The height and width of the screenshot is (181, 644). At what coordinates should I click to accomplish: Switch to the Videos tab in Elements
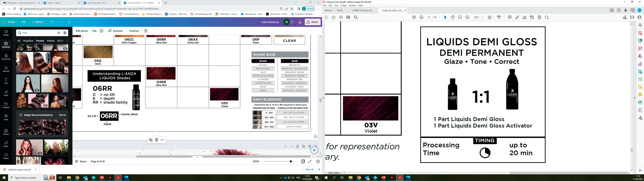[51, 41]
